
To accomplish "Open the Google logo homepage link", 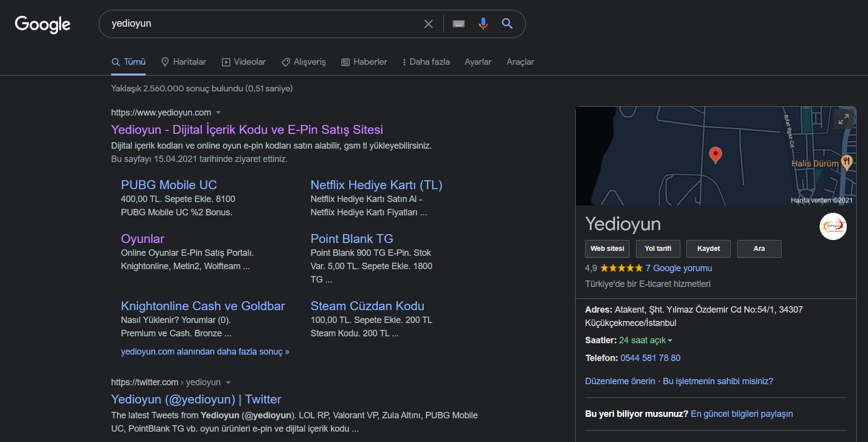I will tap(42, 24).
